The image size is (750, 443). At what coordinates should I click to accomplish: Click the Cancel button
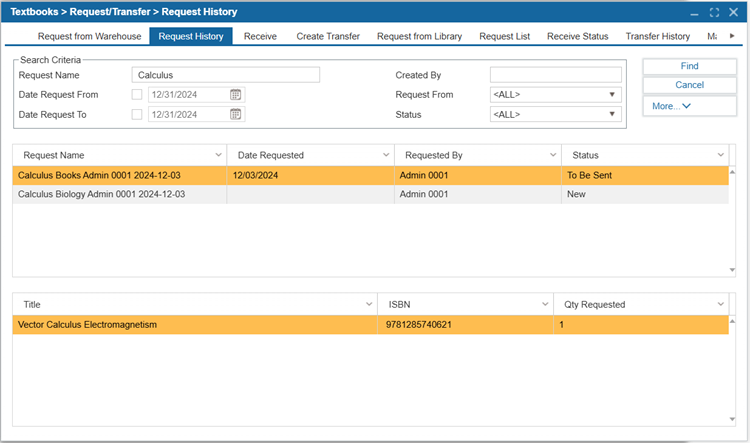pos(689,85)
